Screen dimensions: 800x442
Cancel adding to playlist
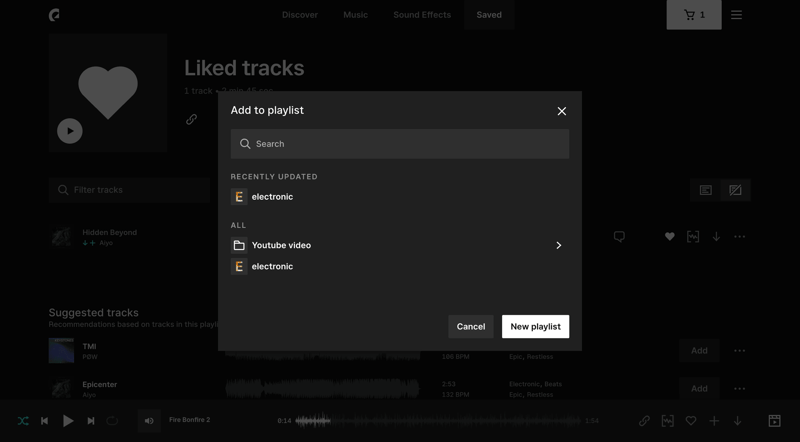point(470,327)
